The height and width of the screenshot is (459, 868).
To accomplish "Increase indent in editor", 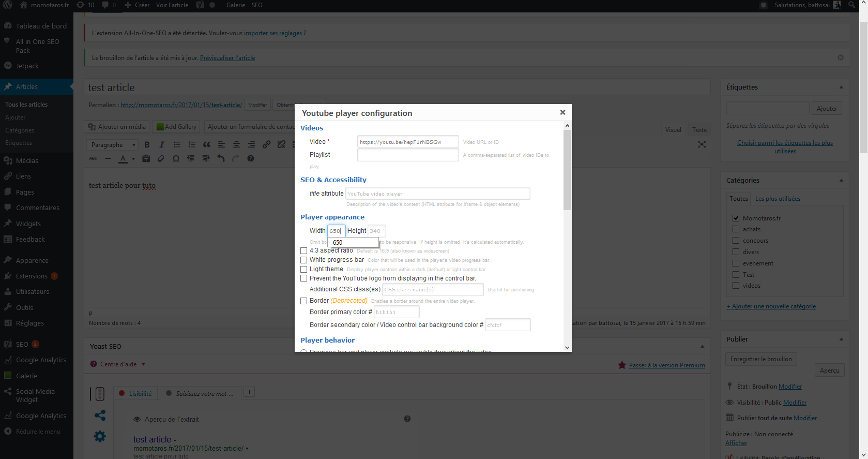I will (x=206, y=158).
